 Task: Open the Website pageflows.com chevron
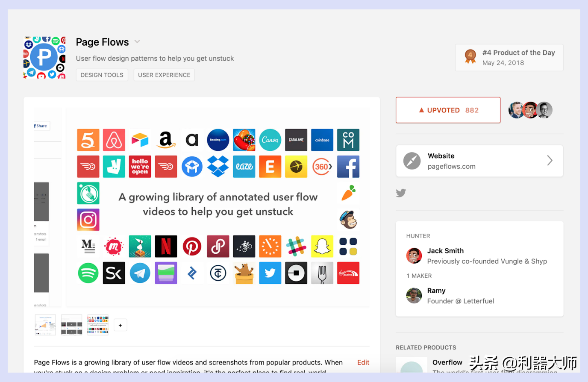(550, 161)
